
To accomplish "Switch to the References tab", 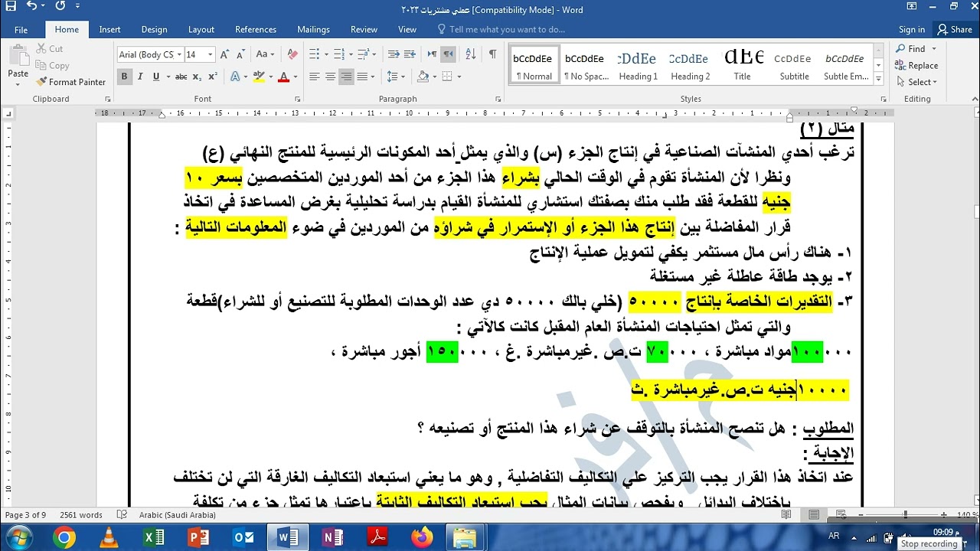I will (256, 29).
